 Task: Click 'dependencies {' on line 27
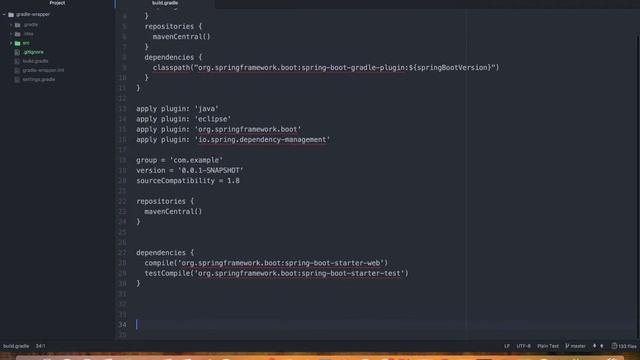tap(165, 253)
